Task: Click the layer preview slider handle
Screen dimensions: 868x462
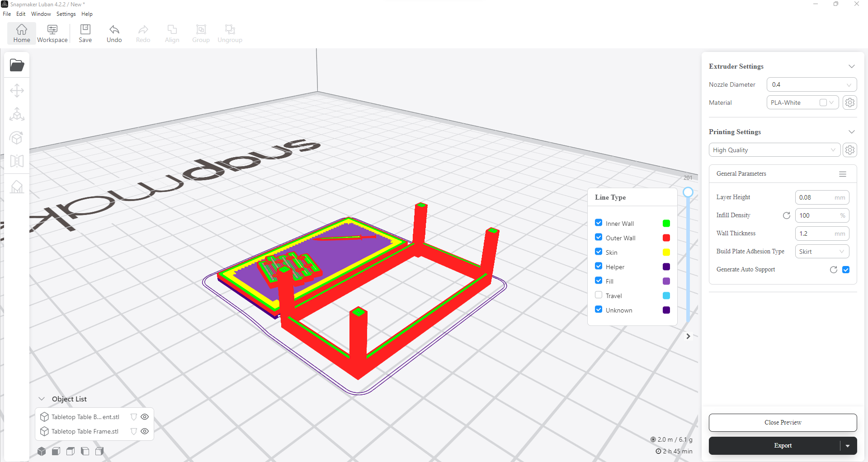Action: click(688, 192)
